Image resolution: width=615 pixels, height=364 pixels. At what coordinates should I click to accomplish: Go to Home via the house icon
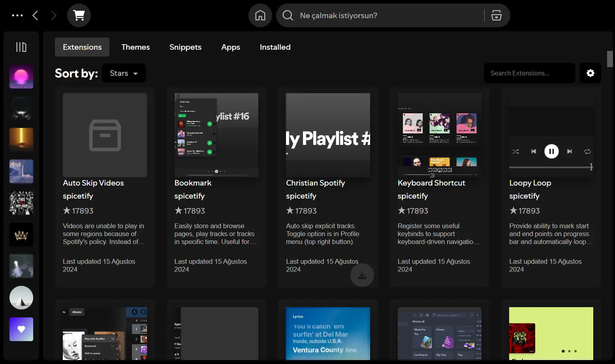[x=260, y=15]
